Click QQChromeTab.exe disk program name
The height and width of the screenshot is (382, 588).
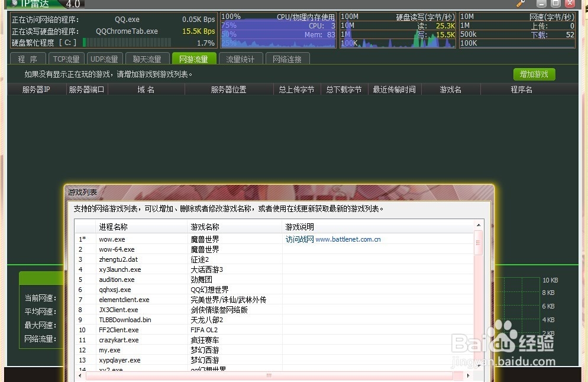pyautogui.click(x=127, y=31)
